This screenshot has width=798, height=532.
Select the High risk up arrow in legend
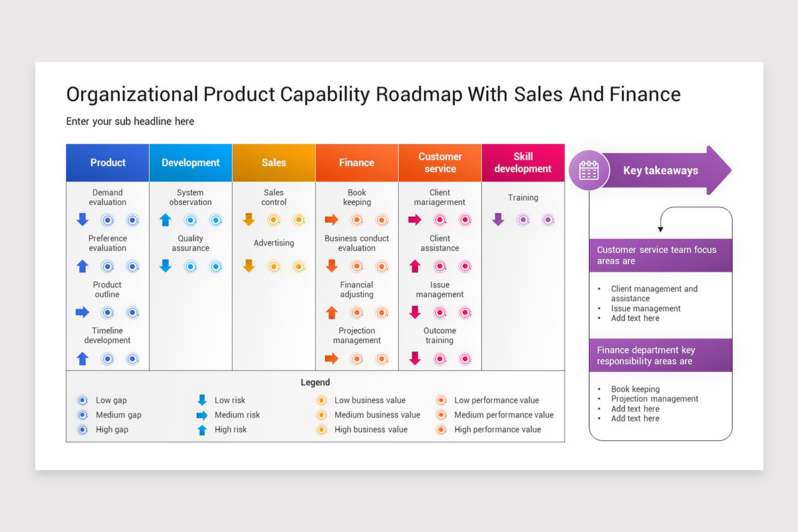click(202, 430)
